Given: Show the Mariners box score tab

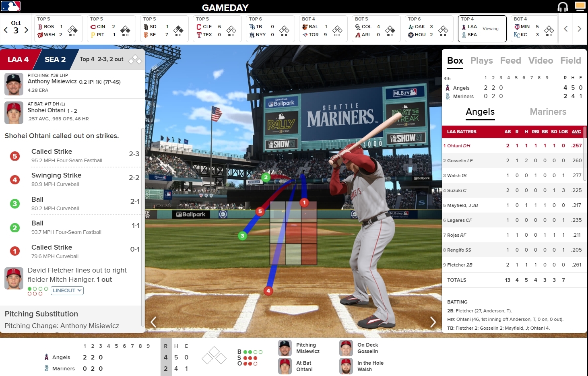Looking at the screenshot, I should pos(548,112).
